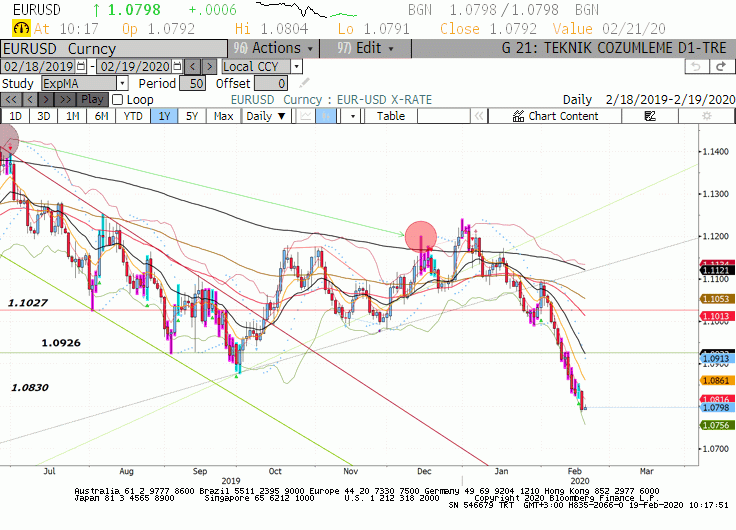736x530 pixels.
Task: Step forward one frame with single-right arrow
Action: pyautogui.click(x=46, y=100)
